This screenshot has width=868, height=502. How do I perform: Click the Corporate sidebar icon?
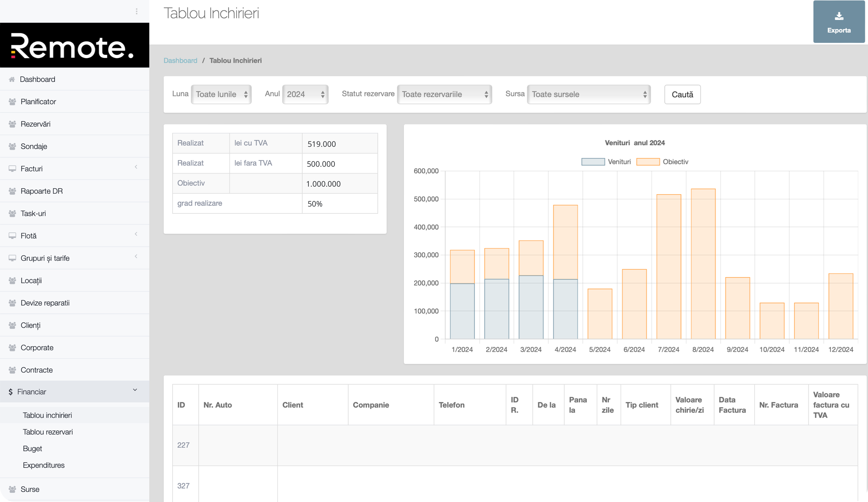[x=12, y=348]
